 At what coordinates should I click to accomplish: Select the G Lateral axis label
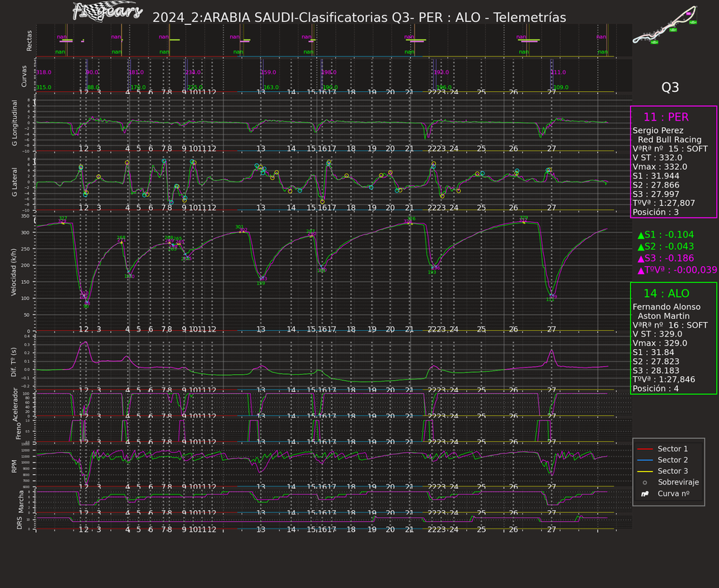pos(15,182)
